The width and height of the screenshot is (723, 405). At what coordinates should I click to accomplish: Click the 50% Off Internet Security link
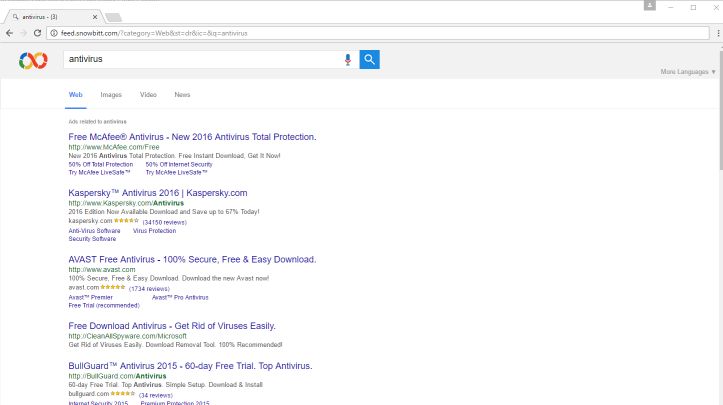point(179,164)
